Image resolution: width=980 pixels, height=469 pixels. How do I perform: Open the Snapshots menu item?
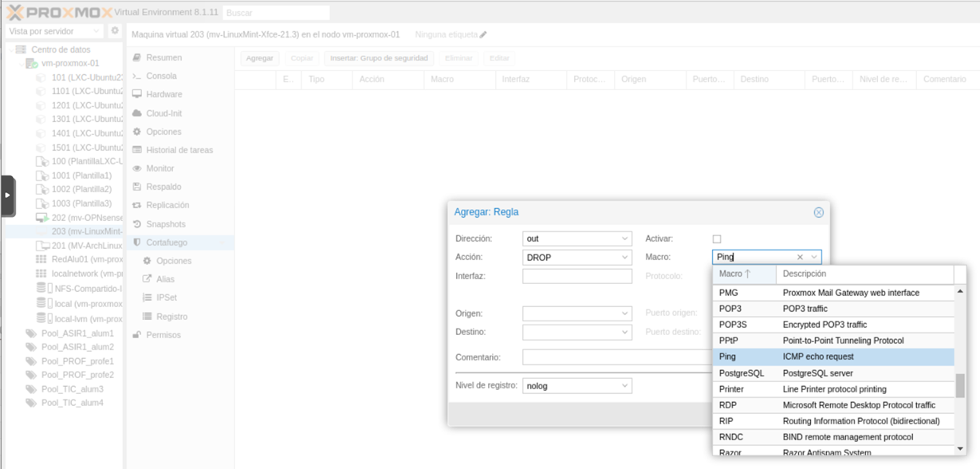(x=165, y=224)
